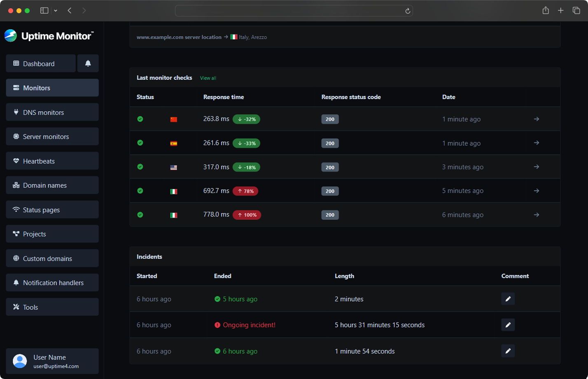
Task: Open the Heartbeats panel
Action: [x=52, y=161]
